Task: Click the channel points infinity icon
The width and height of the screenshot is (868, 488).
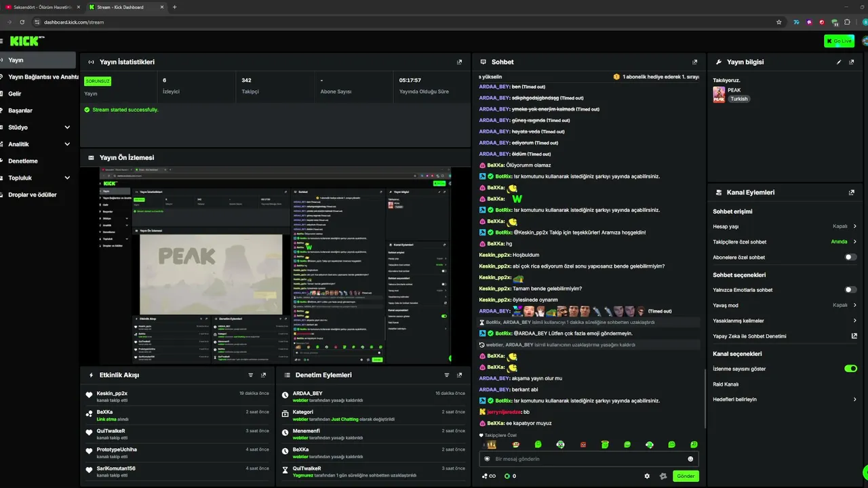Action: [489, 476]
